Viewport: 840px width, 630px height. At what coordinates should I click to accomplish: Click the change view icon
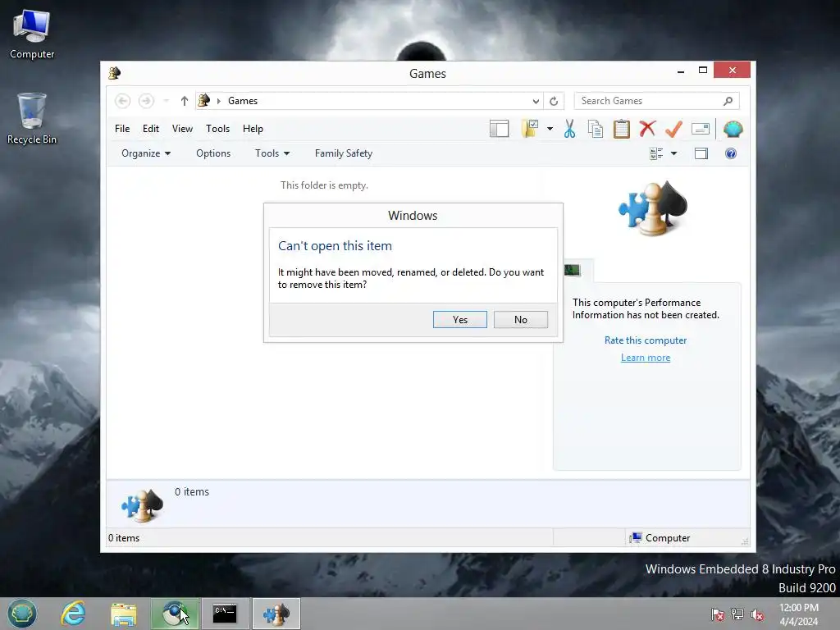click(656, 153)
